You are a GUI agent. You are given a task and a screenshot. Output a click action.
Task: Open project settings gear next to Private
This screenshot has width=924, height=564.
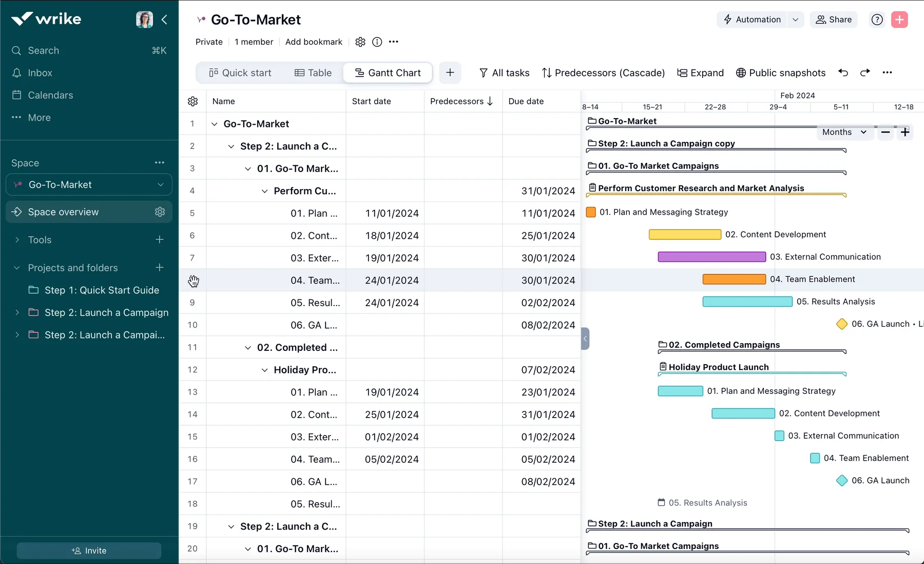click(360, 42)
